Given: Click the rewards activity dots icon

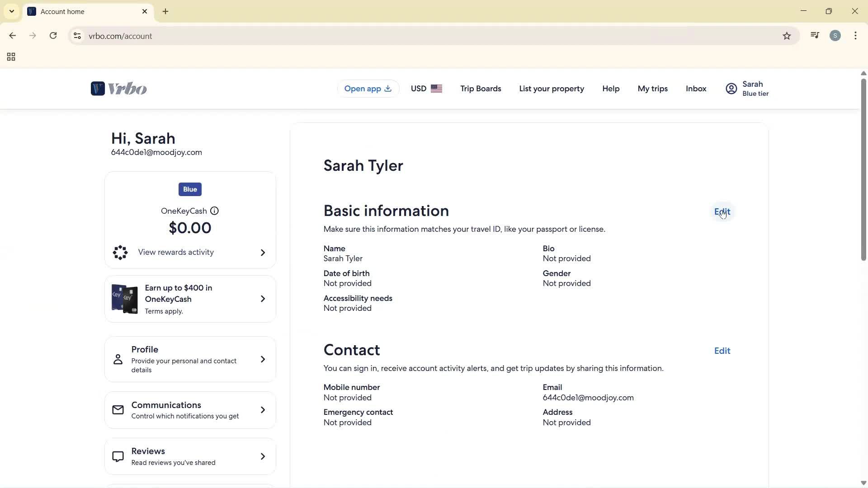Looking at the screenshot, I should [120, 253].
